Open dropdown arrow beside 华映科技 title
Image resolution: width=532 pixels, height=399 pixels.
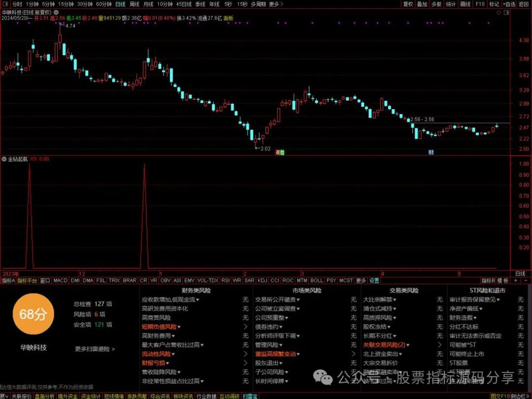click(x=56, y=12)
